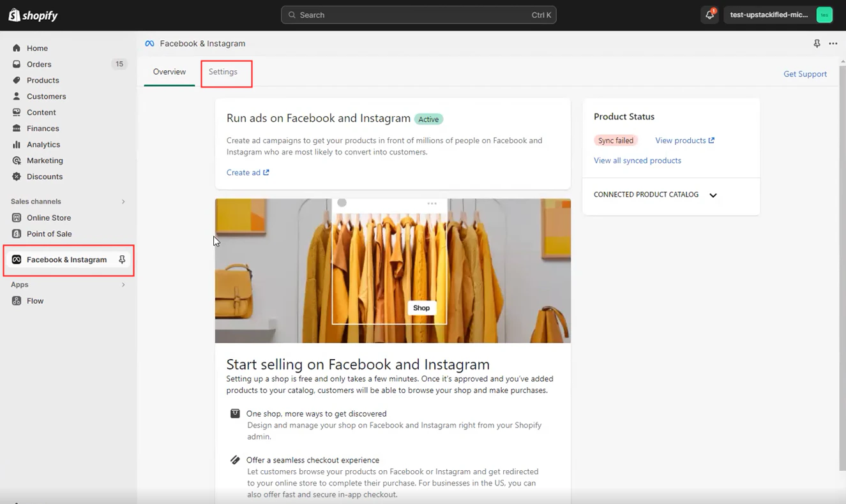
Task: Expand Sales channels chevron
Action: click(x=123, y=202)
